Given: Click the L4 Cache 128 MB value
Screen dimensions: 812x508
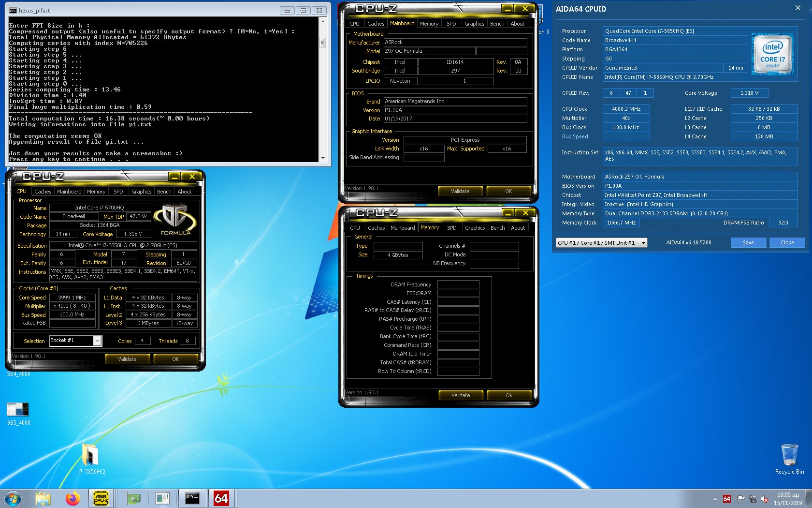Looking at the screenshot, I should tap(764, 136).
